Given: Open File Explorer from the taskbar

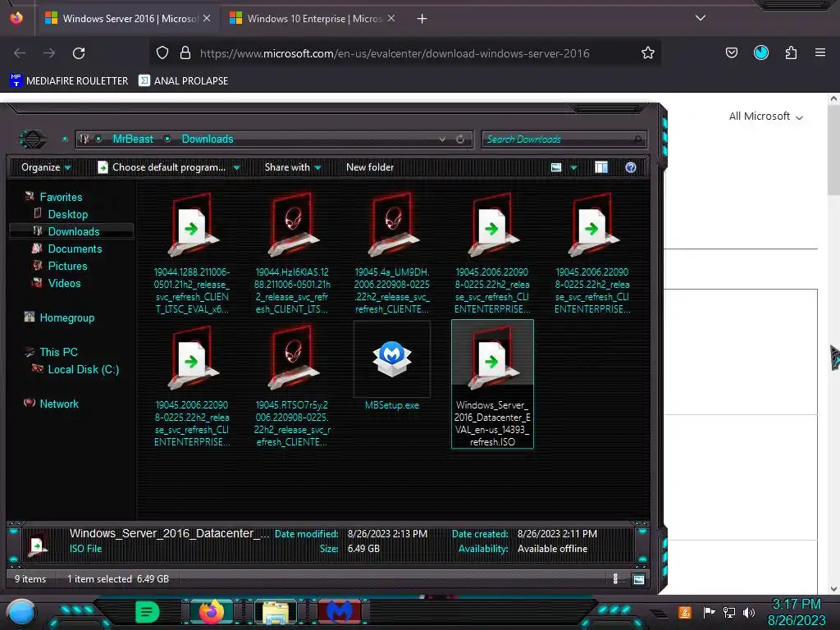Looking at the screenshot, I should (276, 612).
